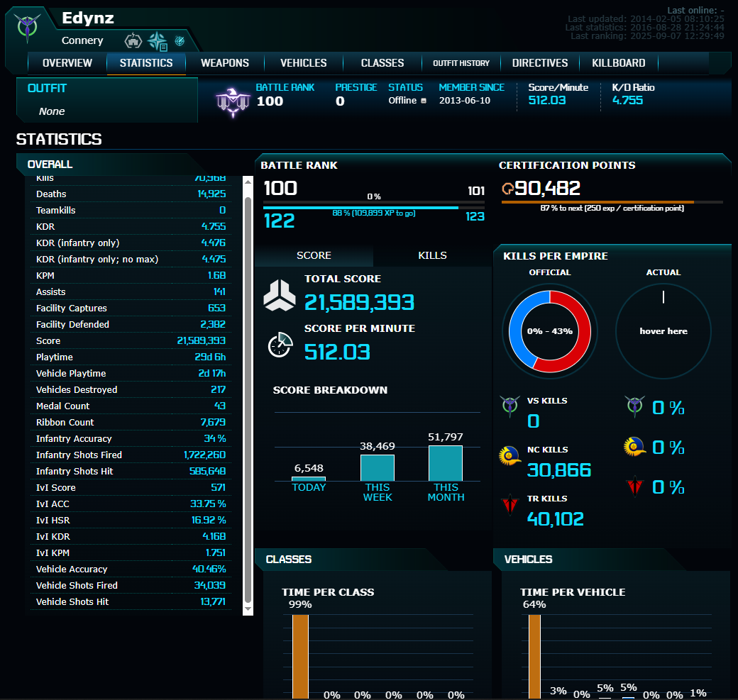
Task: Switch to the Directives tab
Action: coord(540,63)
